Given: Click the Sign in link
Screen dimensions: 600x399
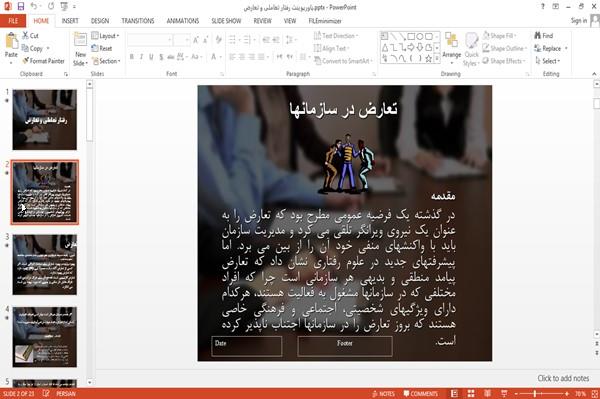Looking at the screenshot, I should (x=579, y=21).
